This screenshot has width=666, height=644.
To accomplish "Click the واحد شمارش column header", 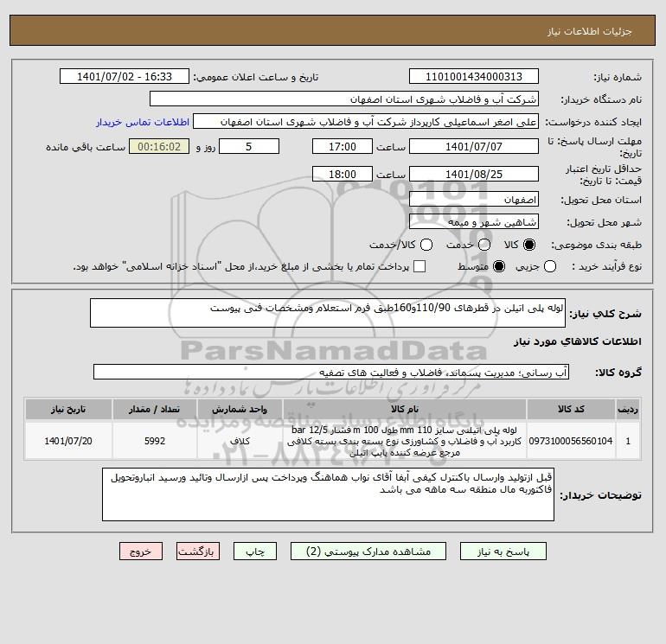I will pos(240,409).
